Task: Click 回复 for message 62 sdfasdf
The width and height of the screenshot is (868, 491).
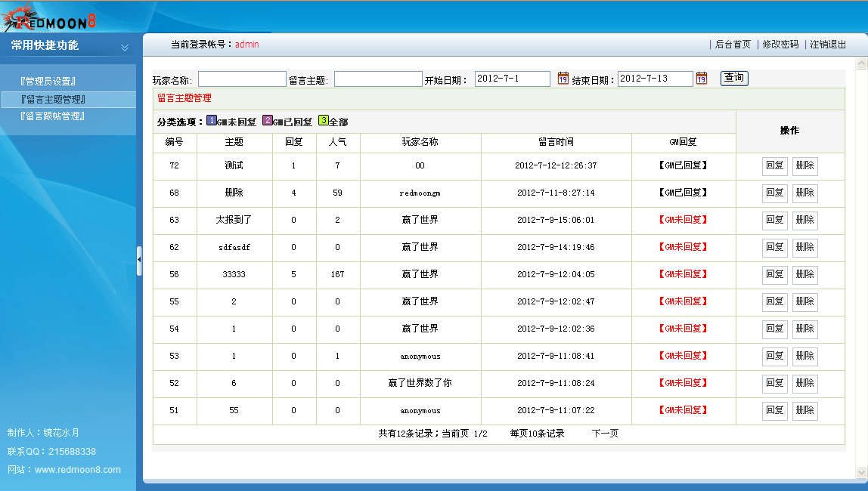Action: pyautogui.click(x=775, y=246)
